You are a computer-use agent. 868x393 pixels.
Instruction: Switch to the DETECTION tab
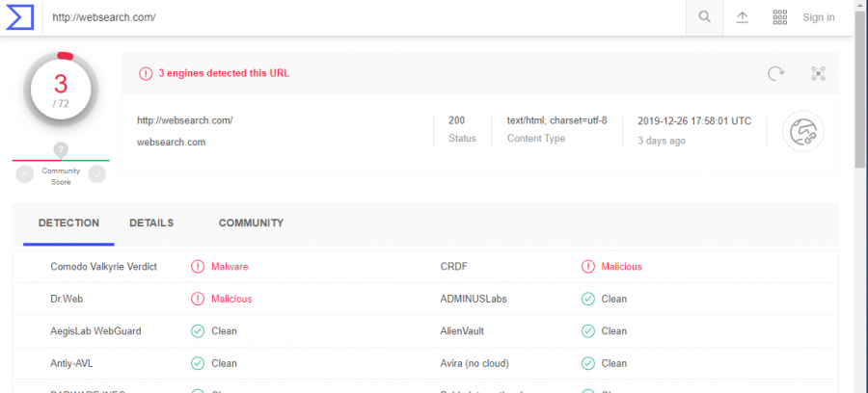point(68,223)
